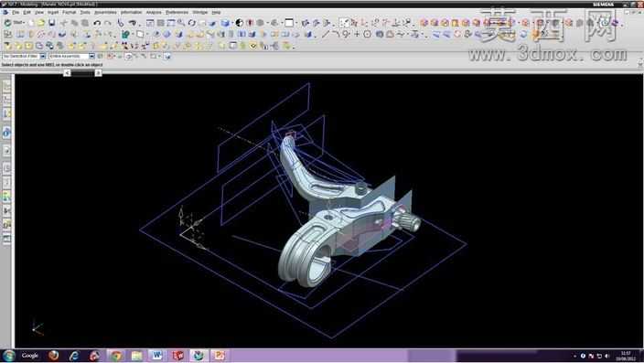Click the yellow checkmark icon in third toolbar row
This screenshot has width=644, height=363.
point(253,46)
